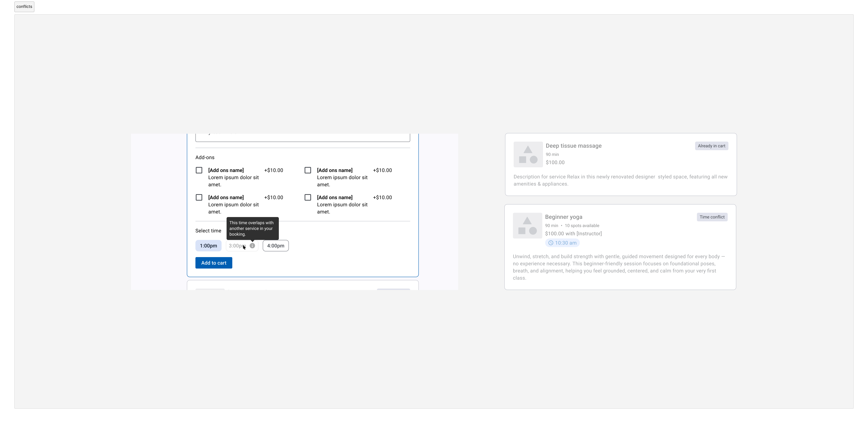Click the 10:30 am time chip

pos(562,243)
